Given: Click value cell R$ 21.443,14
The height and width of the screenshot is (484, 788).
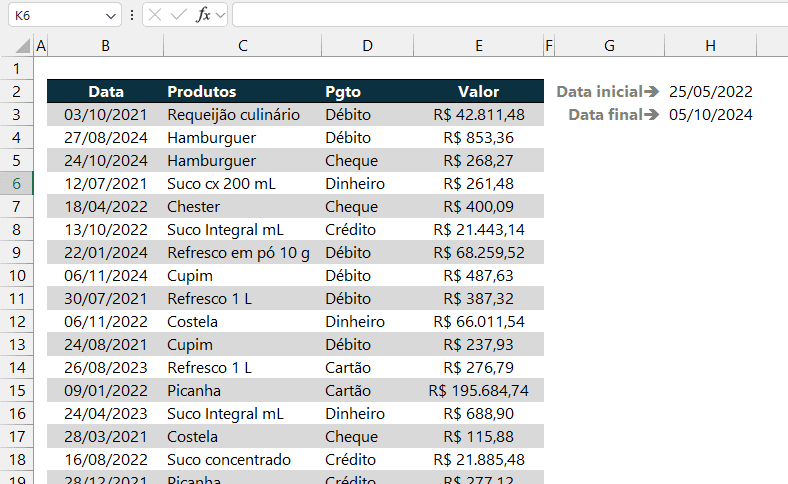Looking at the screenshot, I should pyautogui.click(x=479, y=230).
